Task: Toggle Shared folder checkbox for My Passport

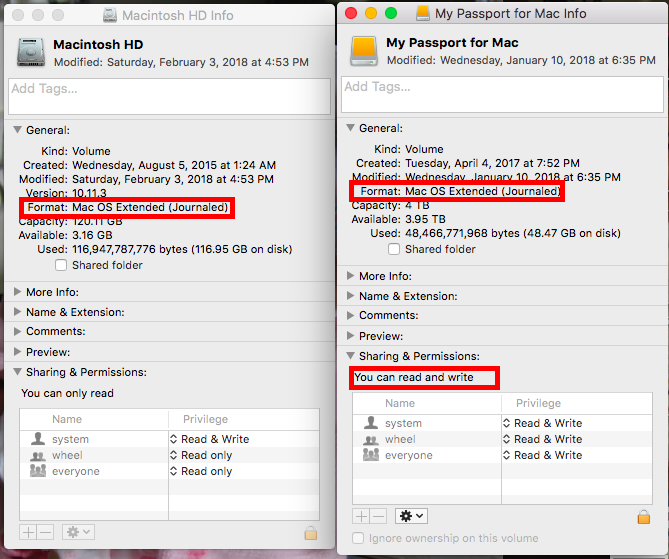Action: point(394,249)
